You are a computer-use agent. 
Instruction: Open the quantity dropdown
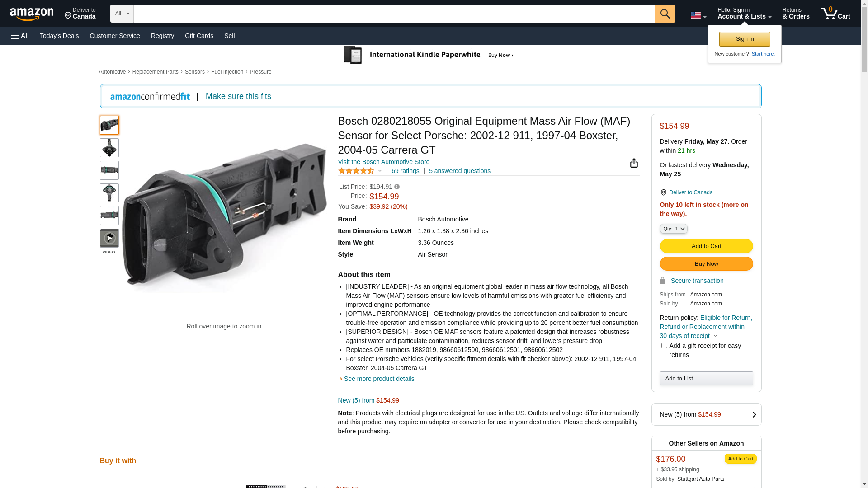673,229
